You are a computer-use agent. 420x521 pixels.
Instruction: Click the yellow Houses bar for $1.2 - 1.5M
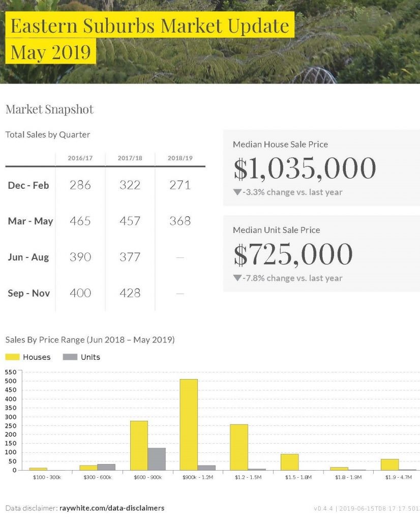238,447
